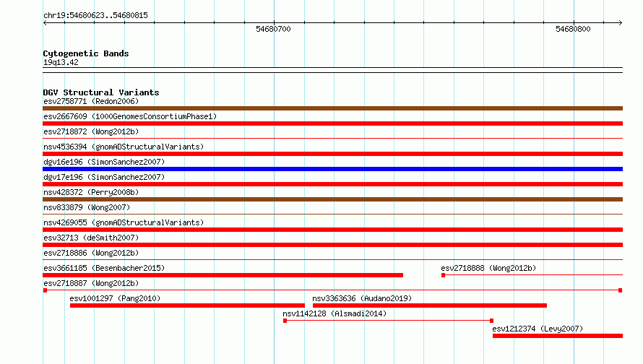Image resolution: width=643 pixels, height=364 pixels.
Task: Click the esv3661185 (Besenbacher2015) label
Action: click(104, 268)
